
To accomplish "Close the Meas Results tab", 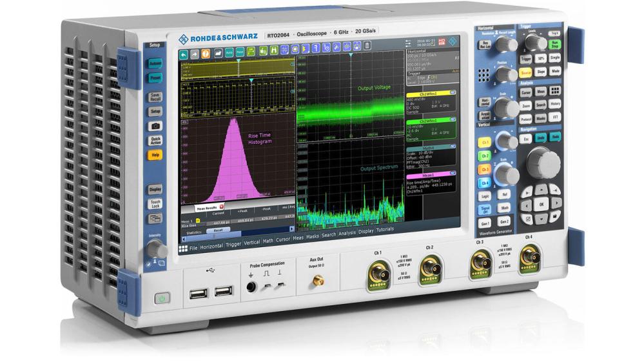I will click(221, 207).
